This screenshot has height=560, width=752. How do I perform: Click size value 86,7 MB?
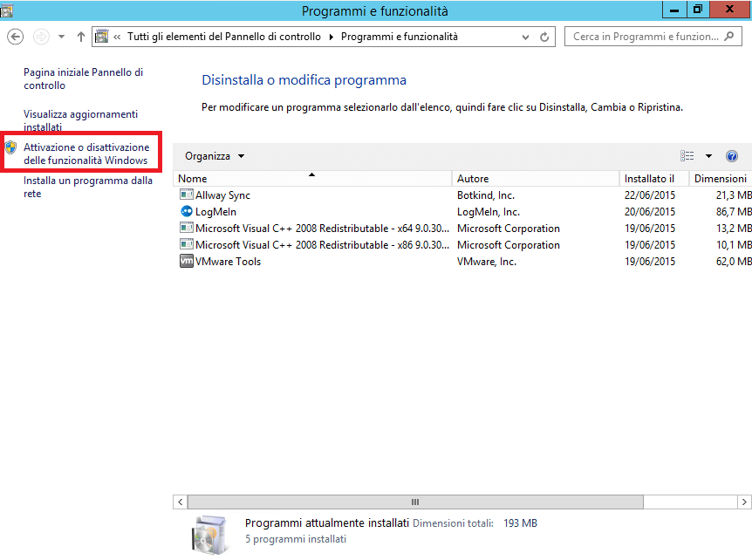coord(734,212)
